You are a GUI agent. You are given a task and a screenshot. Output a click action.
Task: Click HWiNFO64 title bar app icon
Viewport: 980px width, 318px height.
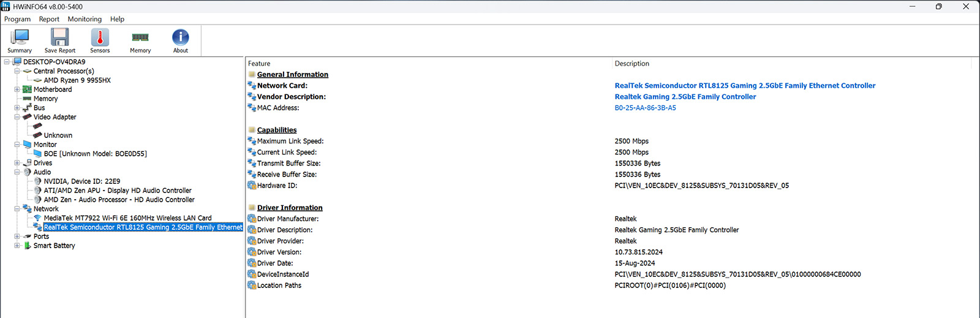(6, 6)
